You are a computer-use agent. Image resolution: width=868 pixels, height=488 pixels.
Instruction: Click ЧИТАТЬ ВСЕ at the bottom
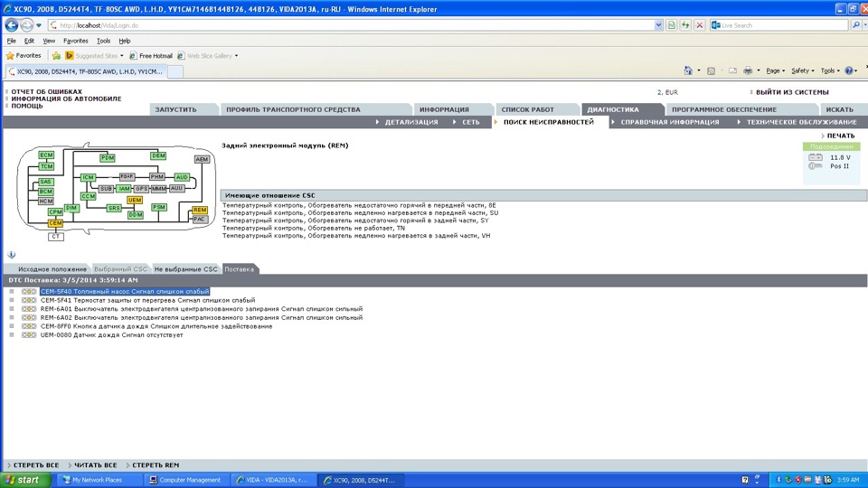[95, 465]
